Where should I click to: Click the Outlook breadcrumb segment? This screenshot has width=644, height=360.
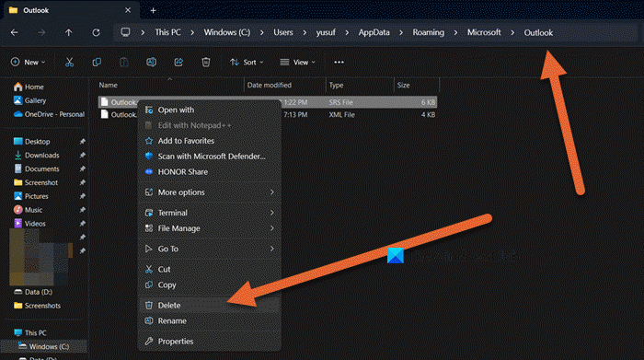tap(538, 32)
